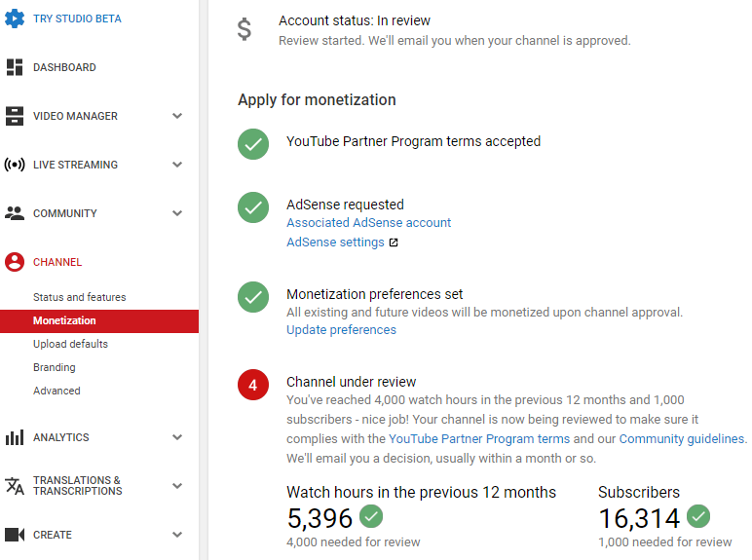Click green checkmark beside Monetization preferences set
The width and height of the screenshot is (752, 560).
(x=253, y=297)
